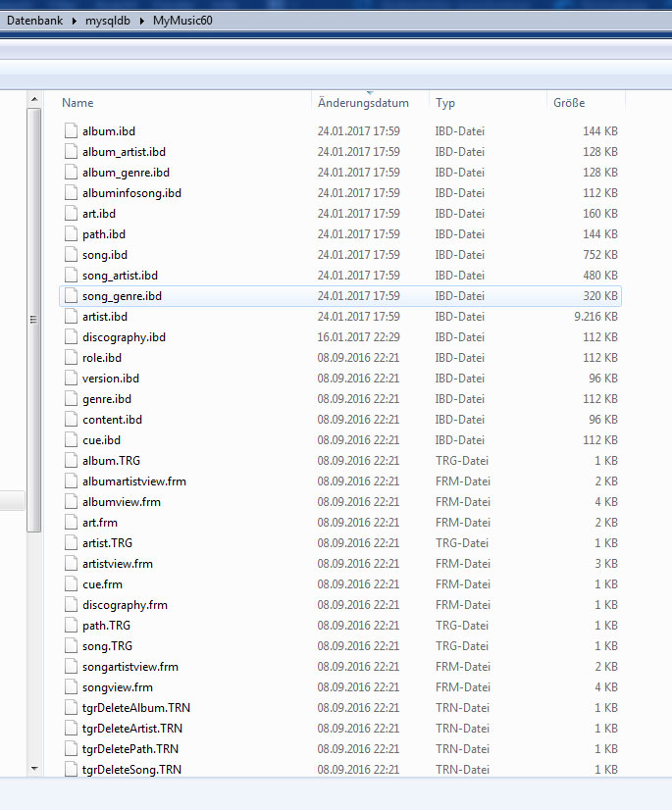672x810 pixels.
Task: Select the songartistview.frm file name
Action: tap(130, 667)
